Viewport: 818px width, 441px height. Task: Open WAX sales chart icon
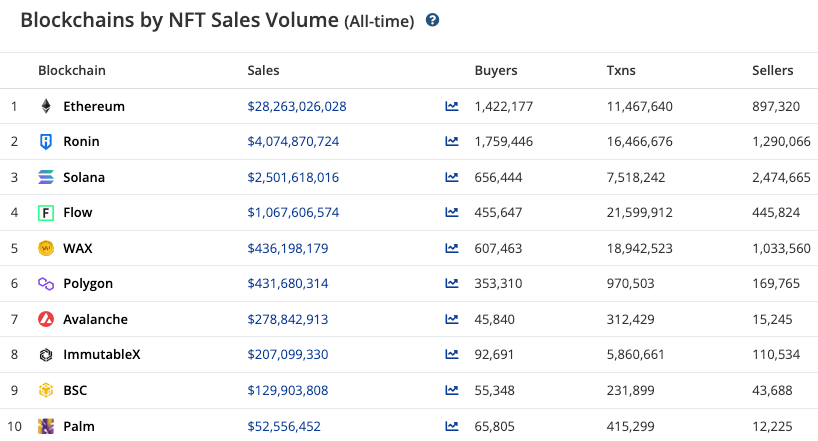(452, 248)
